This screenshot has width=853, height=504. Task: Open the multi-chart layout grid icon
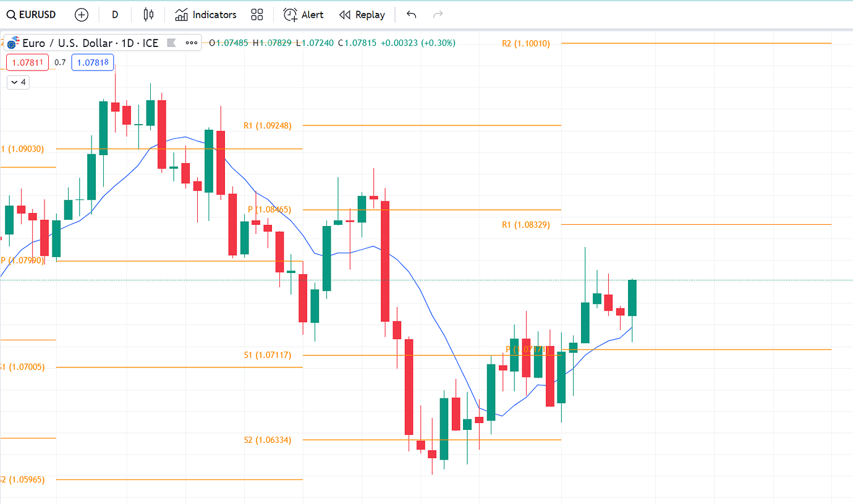(x=257, y=14)
